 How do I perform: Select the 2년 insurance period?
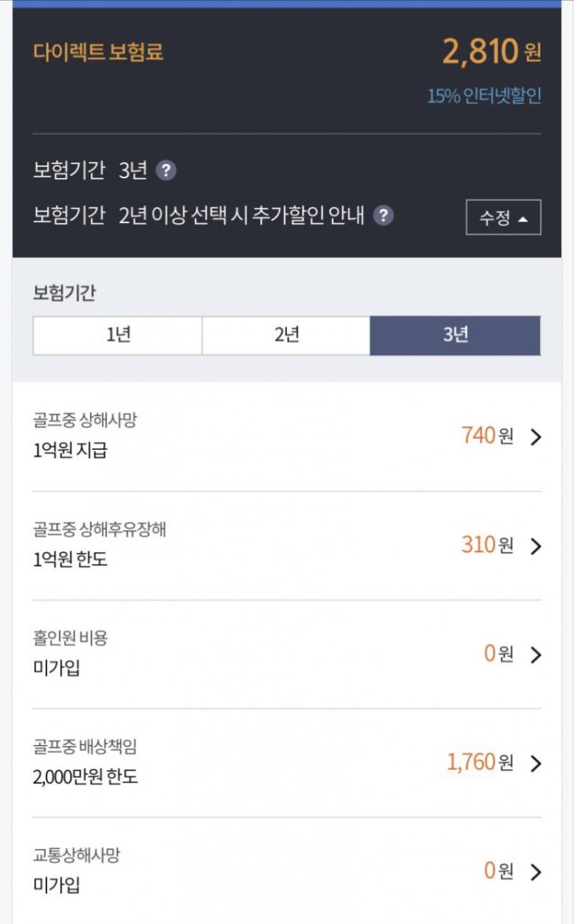coord(286,336)
